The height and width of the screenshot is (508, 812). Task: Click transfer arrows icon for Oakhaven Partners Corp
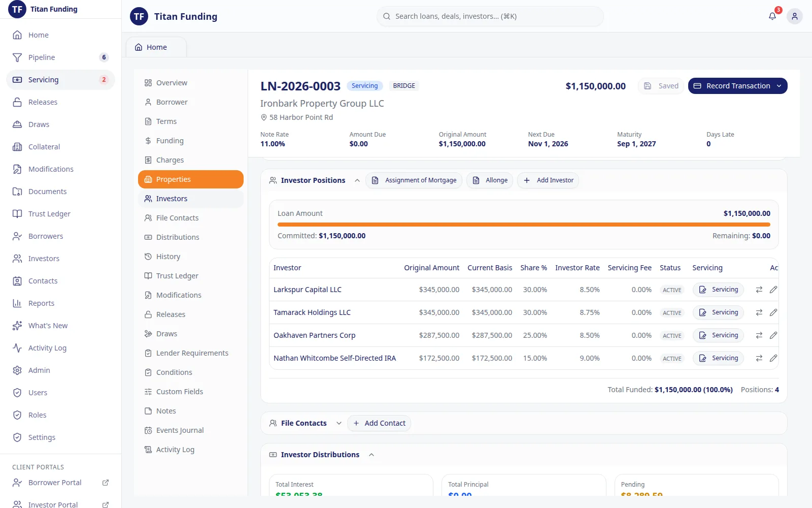(759, 335)
